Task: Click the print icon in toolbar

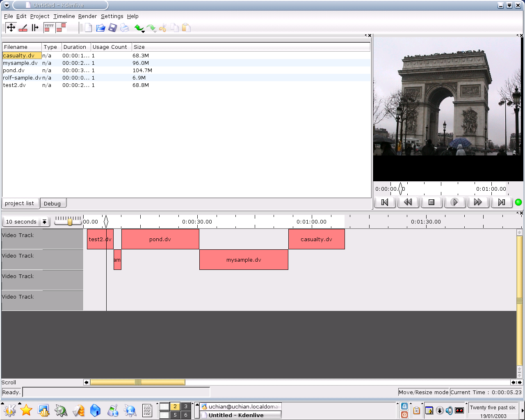Action: tap(125, 28)
